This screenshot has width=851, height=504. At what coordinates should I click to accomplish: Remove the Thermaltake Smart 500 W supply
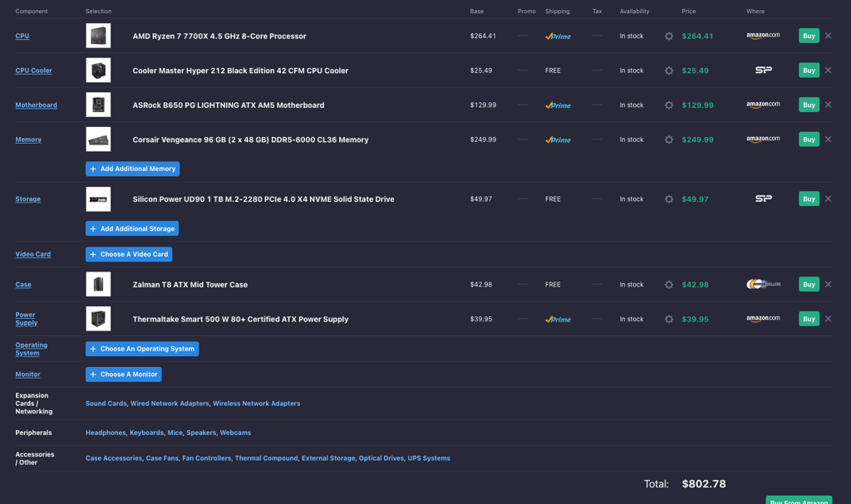pos(828,319)
